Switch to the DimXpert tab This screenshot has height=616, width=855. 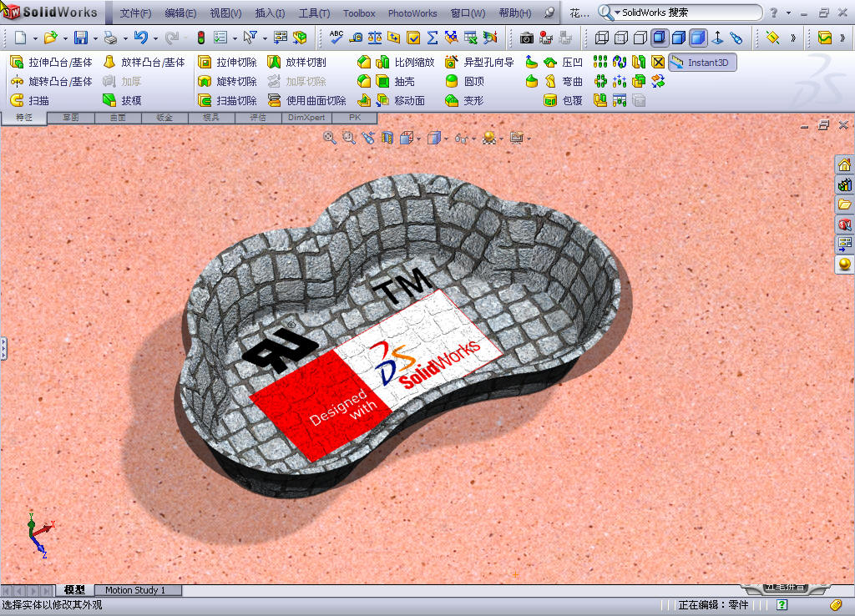pyautogui.click(x=306, y=117)
